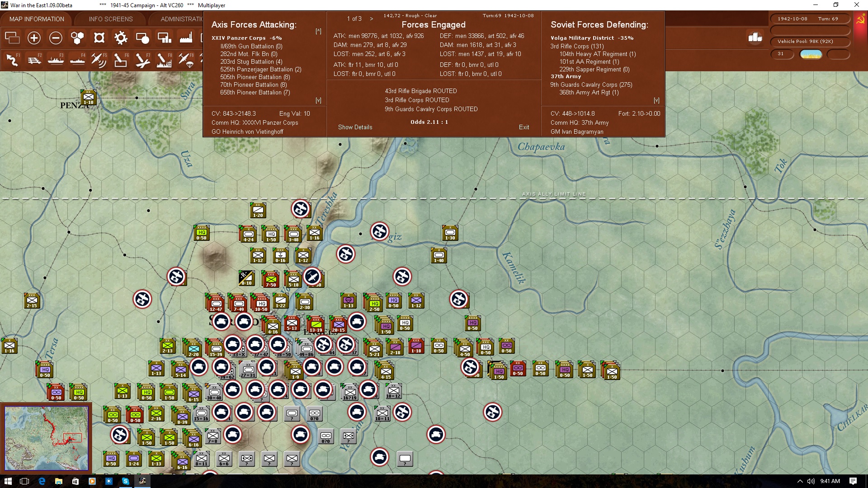
Task: Select unit counter labeled 20-15
Action: [338, 324]
